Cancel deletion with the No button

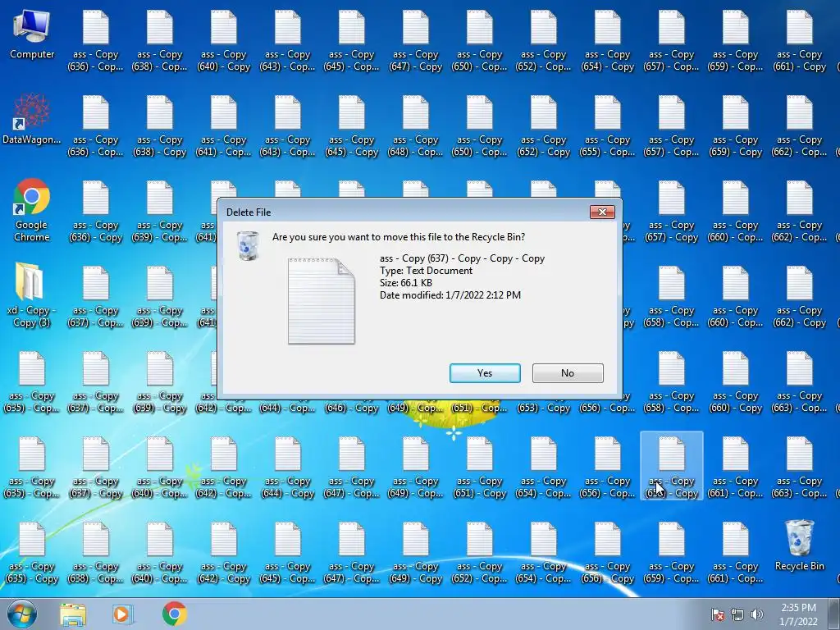[568, 373]
